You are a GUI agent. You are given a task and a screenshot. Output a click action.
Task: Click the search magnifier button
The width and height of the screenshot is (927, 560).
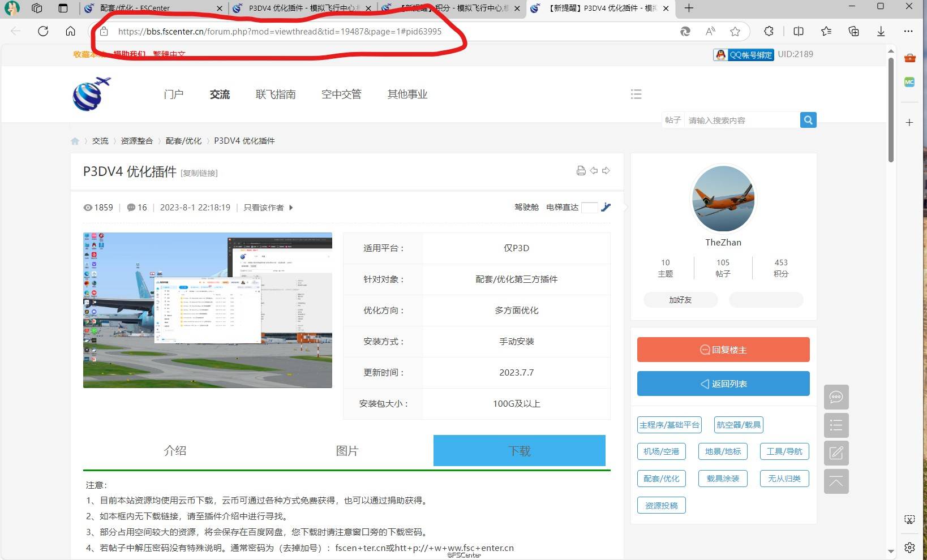click(x=808, y=120)
